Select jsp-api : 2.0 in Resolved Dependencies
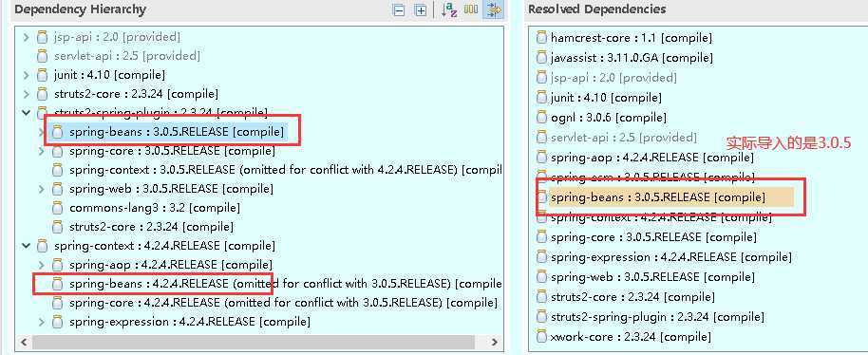 tap(613, 78)
